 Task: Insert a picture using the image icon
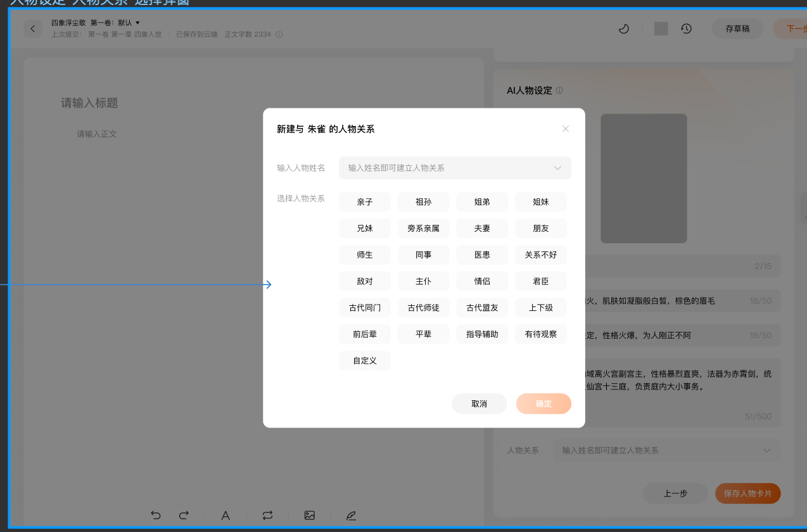coord(309,515)
